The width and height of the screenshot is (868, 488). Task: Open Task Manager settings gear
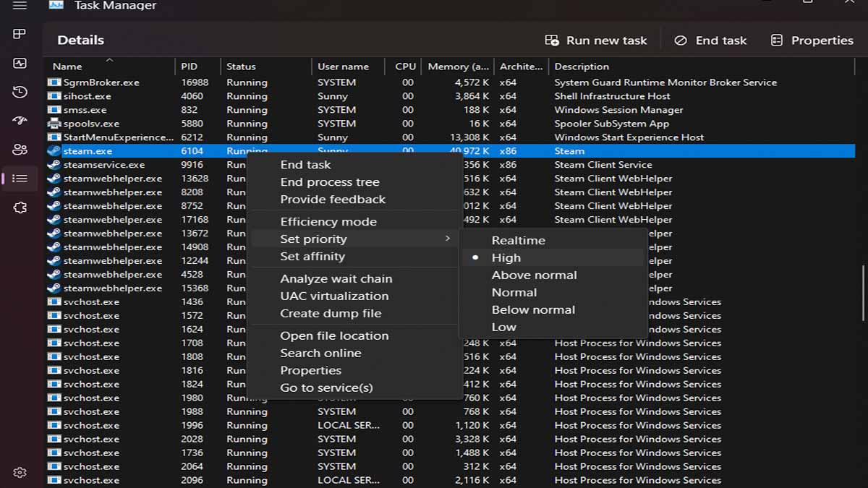19,471
